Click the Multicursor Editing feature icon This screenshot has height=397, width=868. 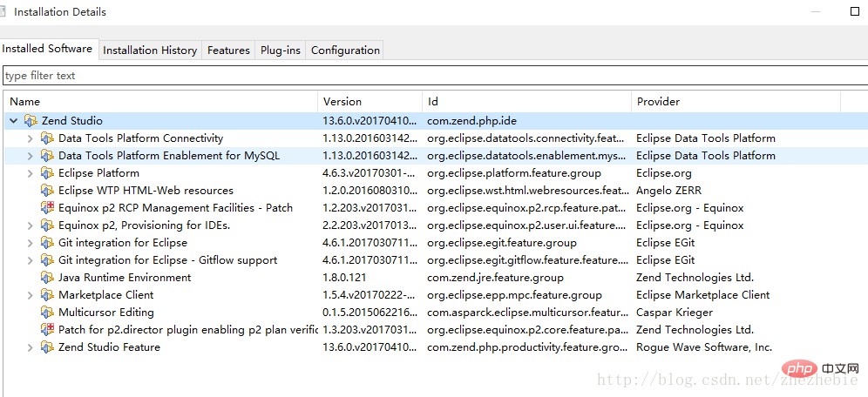[47, 313]
